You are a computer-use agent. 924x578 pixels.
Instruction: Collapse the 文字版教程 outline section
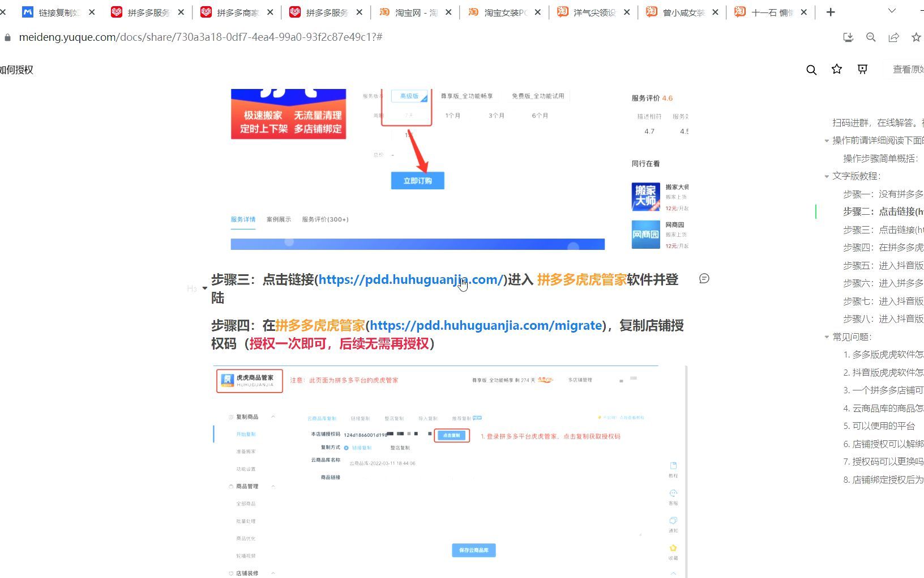[x=827, y=176]
